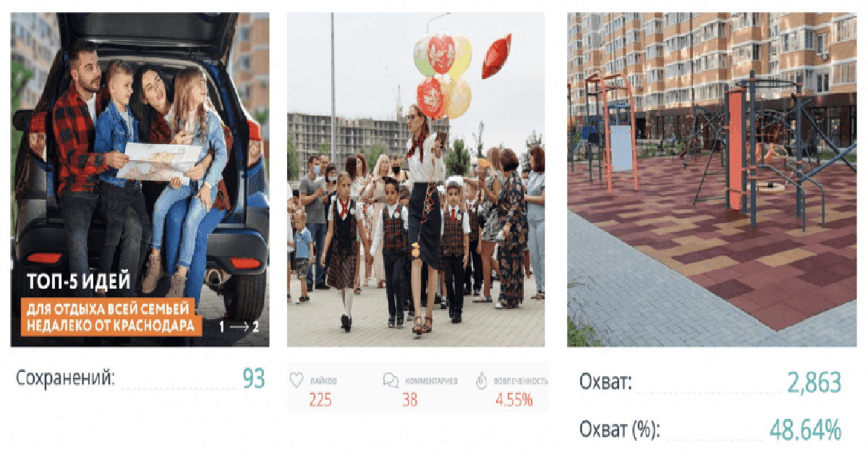868x456 pixels.
Task: Click the heart likes icon
Action: [x=296, y=380]
